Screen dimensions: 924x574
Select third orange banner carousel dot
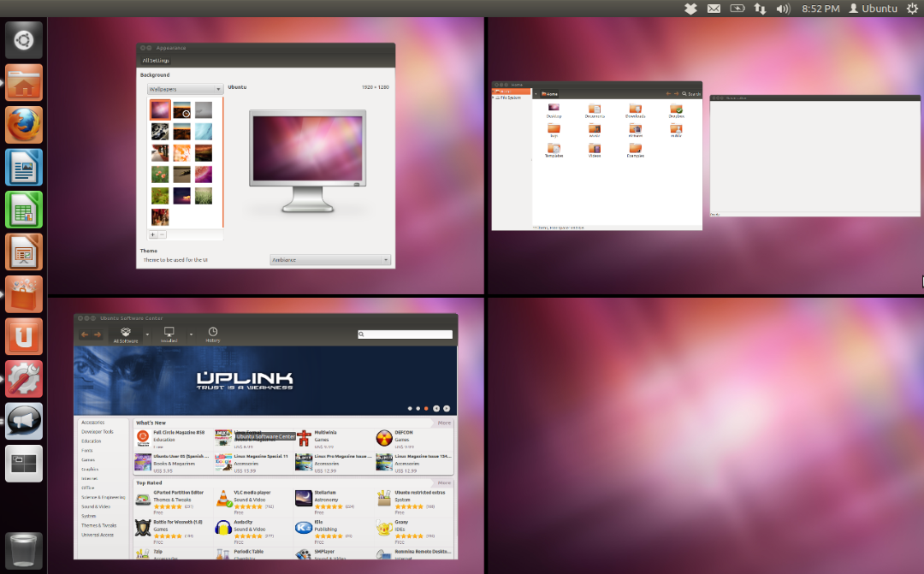[426, 408]
